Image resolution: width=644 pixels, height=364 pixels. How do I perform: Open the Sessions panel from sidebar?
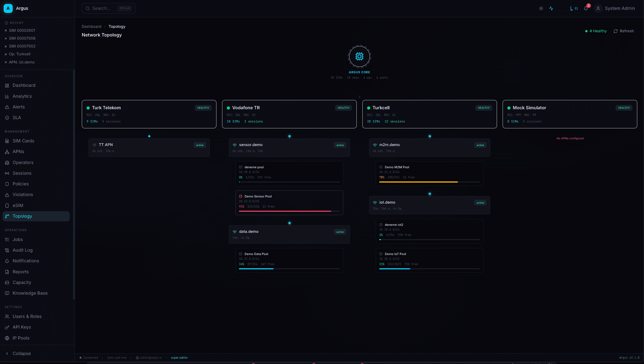point(22,173)
